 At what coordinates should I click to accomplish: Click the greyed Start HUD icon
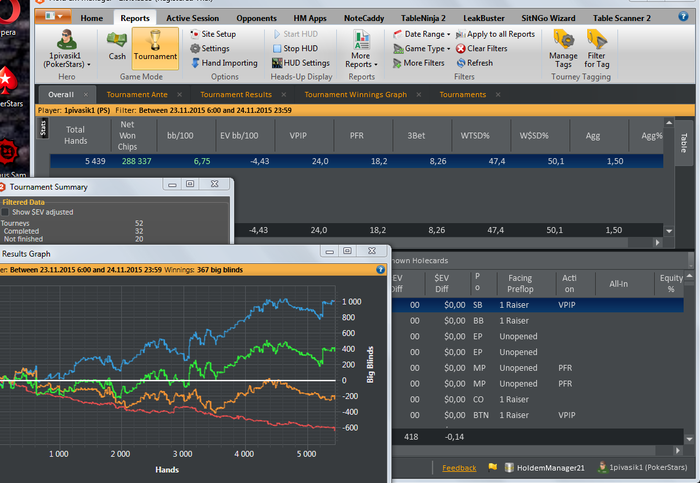pos(277,34)
